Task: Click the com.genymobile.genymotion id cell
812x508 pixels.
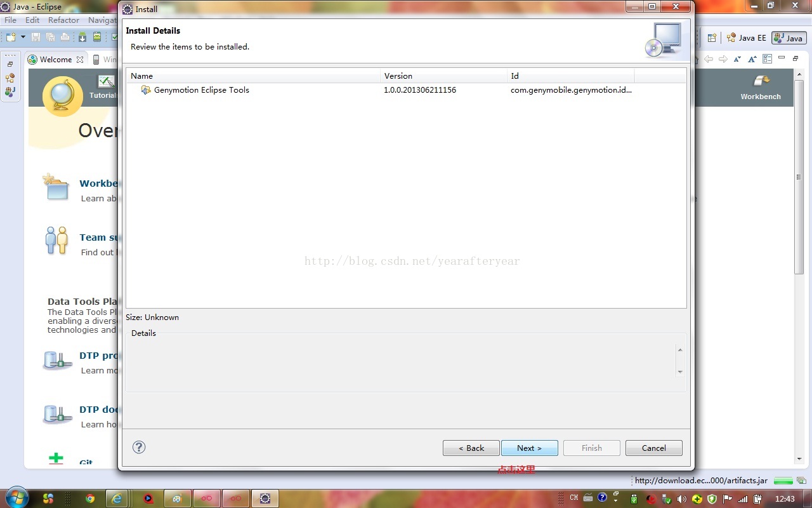Action: [571, 90]
